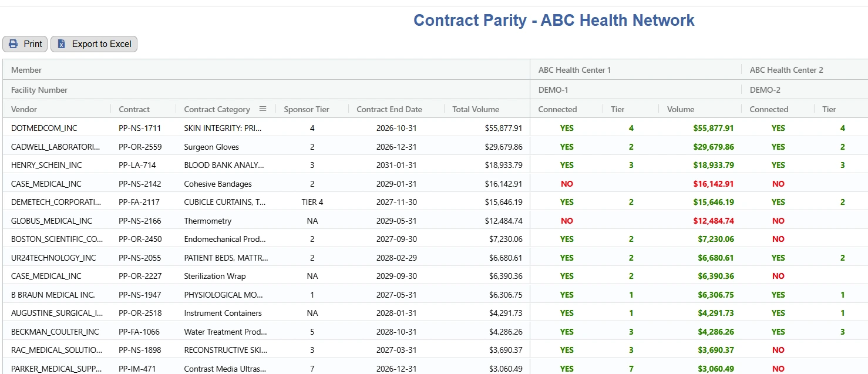
Task: Select the RAC_MEDICAL_SOLUTIO... vendor cell
Action: coord(56,350)
